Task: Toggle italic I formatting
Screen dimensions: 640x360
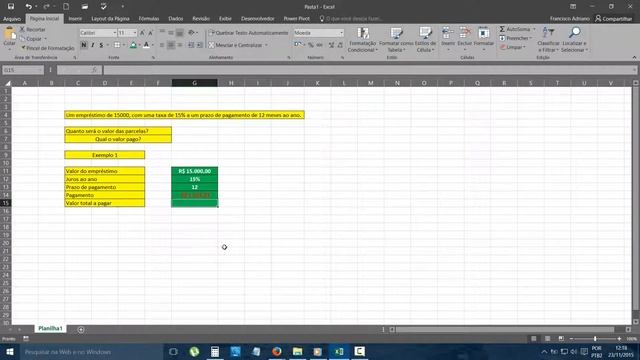Action: pos(93,45)
